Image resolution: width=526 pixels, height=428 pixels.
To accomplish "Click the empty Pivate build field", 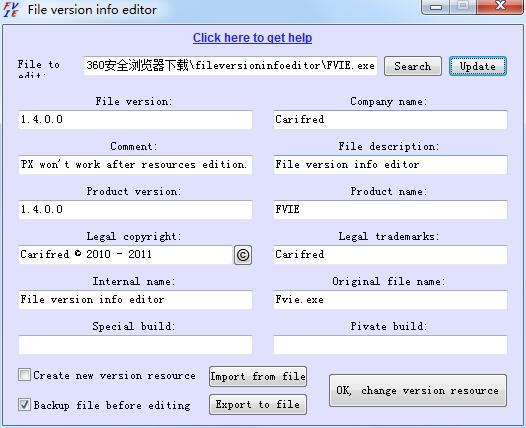I will click(x=390, y=344).
